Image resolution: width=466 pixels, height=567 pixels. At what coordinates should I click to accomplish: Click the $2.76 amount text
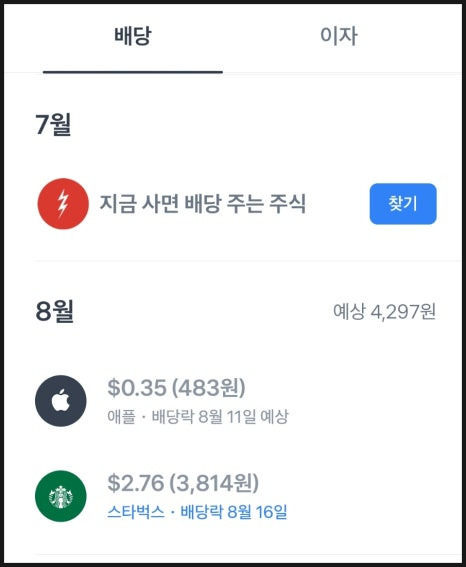pyautogui.click(x=136, y=483)
